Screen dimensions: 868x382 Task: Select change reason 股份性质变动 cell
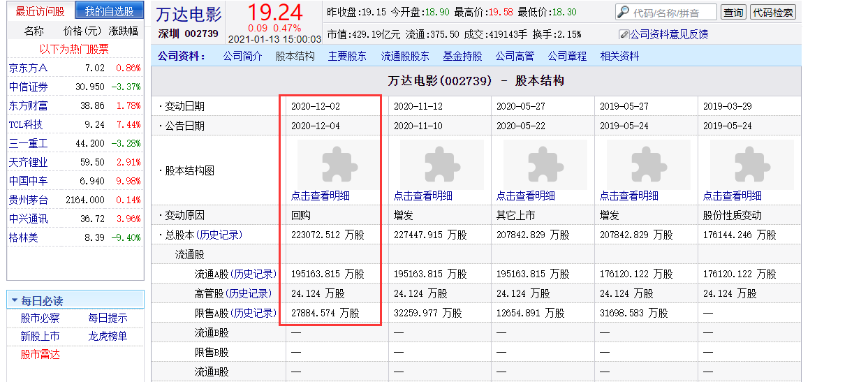click(733, 216)
